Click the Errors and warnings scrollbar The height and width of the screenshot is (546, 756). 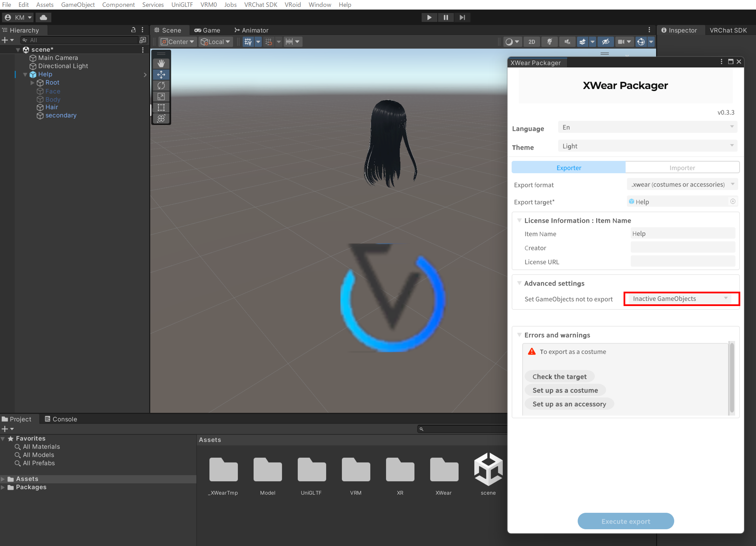[732, 378]
